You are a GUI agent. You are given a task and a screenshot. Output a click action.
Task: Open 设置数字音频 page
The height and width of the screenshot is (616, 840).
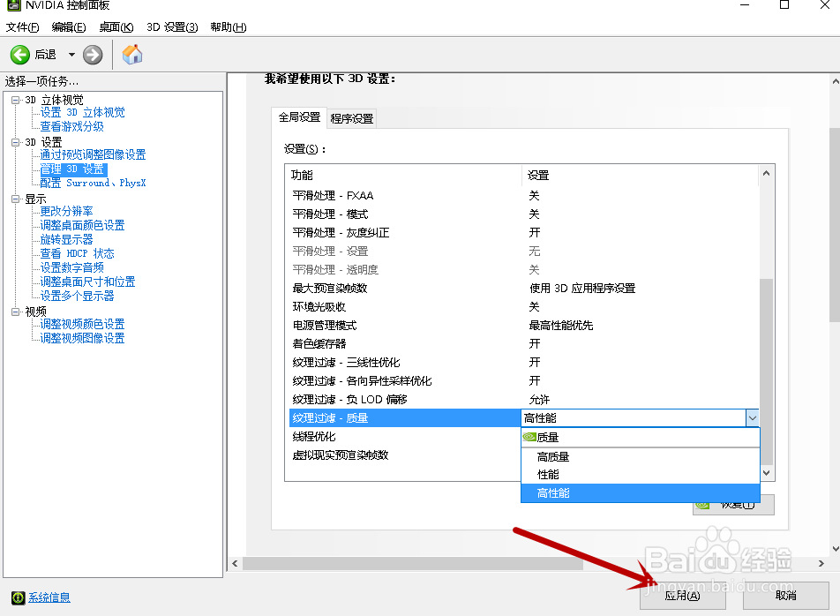coord(71,267)
